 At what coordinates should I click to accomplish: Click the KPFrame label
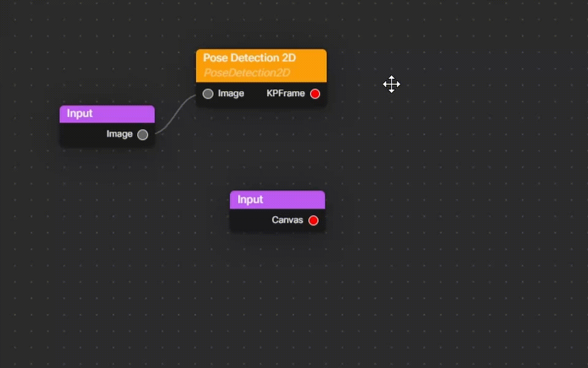pos(285,93)
